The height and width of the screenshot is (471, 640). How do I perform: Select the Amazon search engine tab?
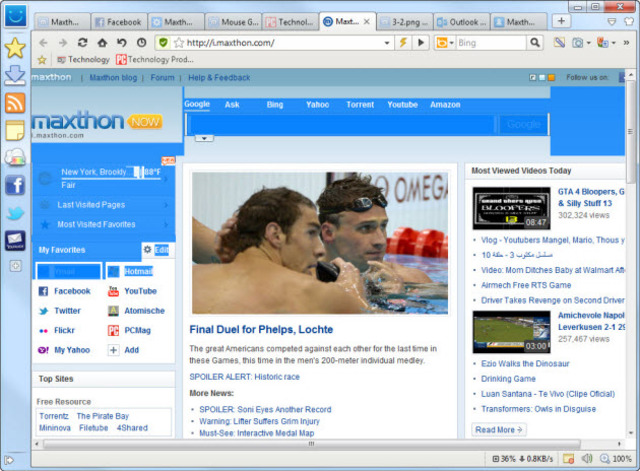[445, 104]
